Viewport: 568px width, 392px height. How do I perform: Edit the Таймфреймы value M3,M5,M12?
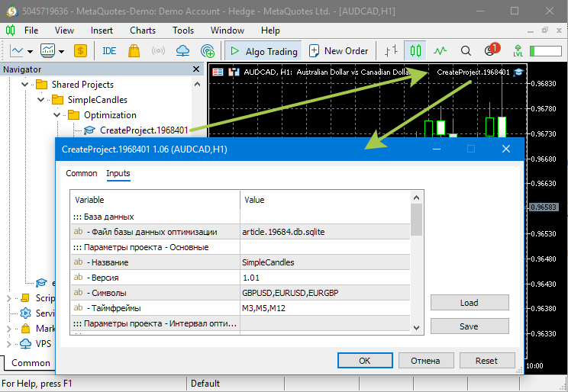(x=325, y=308)
